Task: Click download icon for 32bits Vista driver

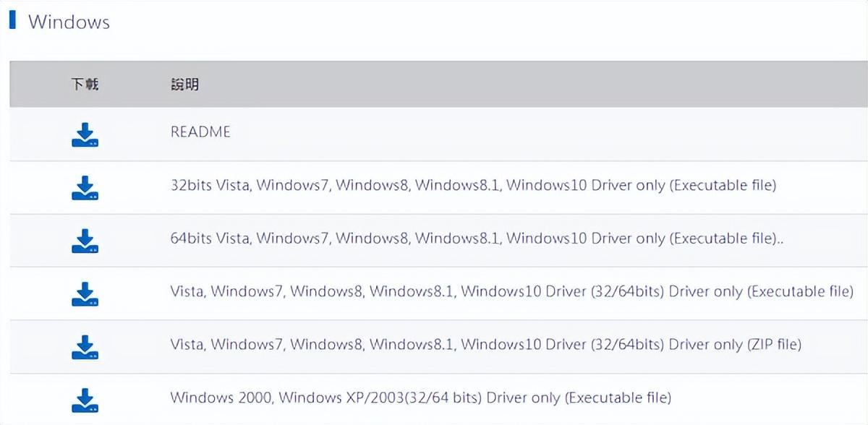Action: click(x=85, y=187)
